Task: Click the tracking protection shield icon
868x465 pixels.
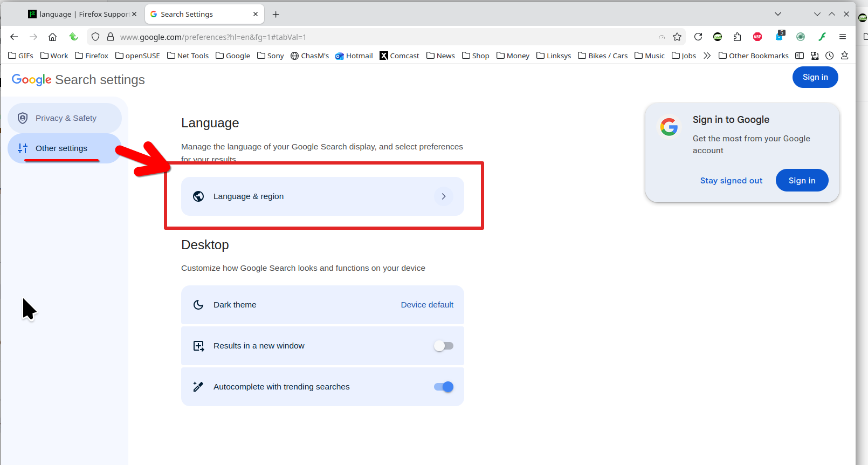Action: coord(95,37)
